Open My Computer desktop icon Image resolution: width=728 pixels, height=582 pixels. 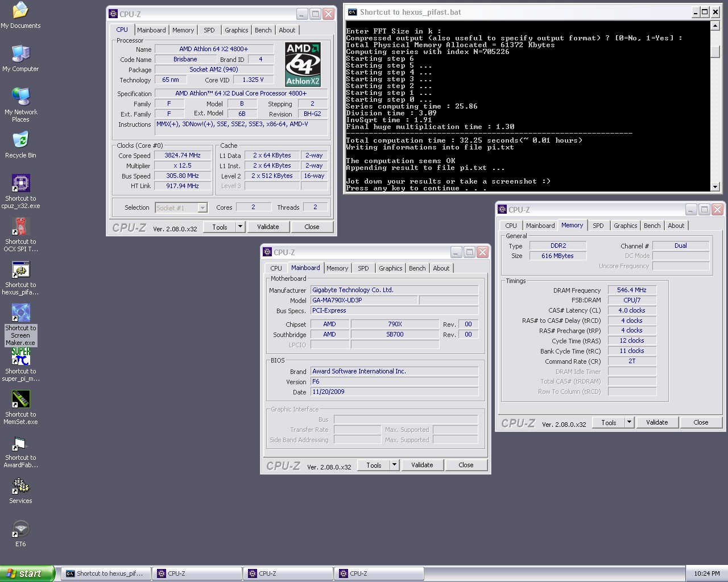coord(20,53)
